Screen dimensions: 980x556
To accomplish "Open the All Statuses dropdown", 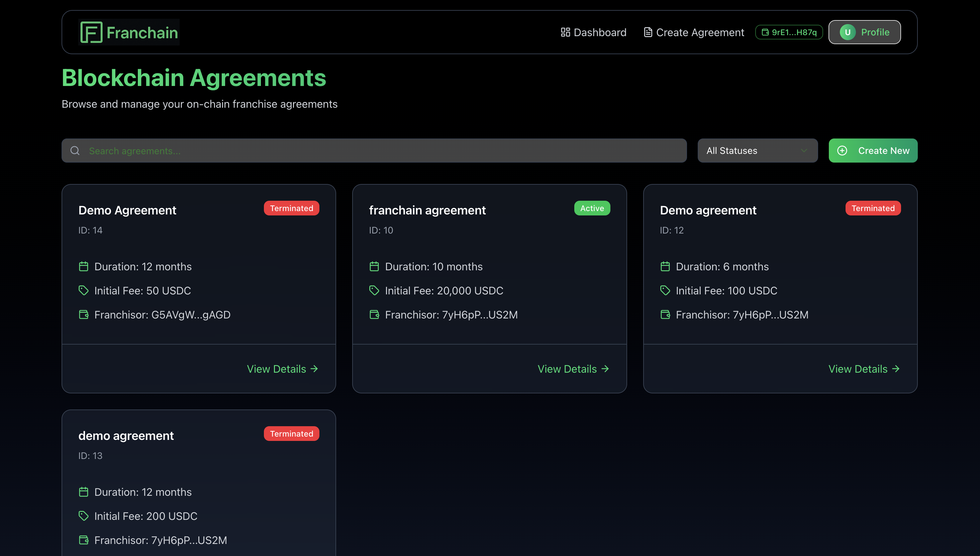I will [x=758, y=151].
